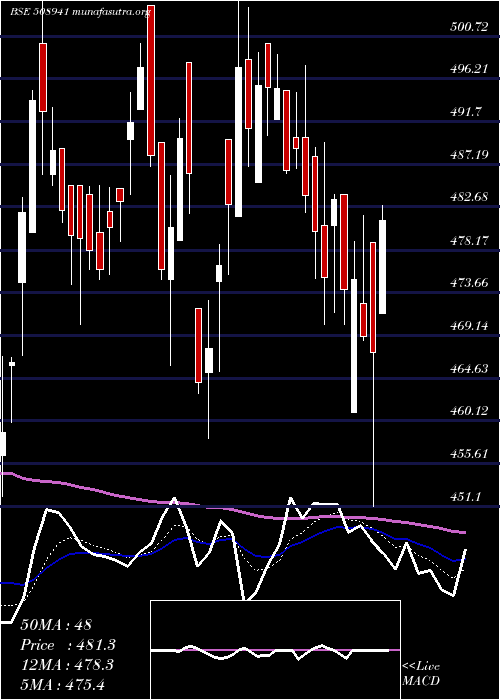Click the 487.19 price axis label
Image resolution: width=500 pixels, height=700 pixels.
(x=469, y=155)
